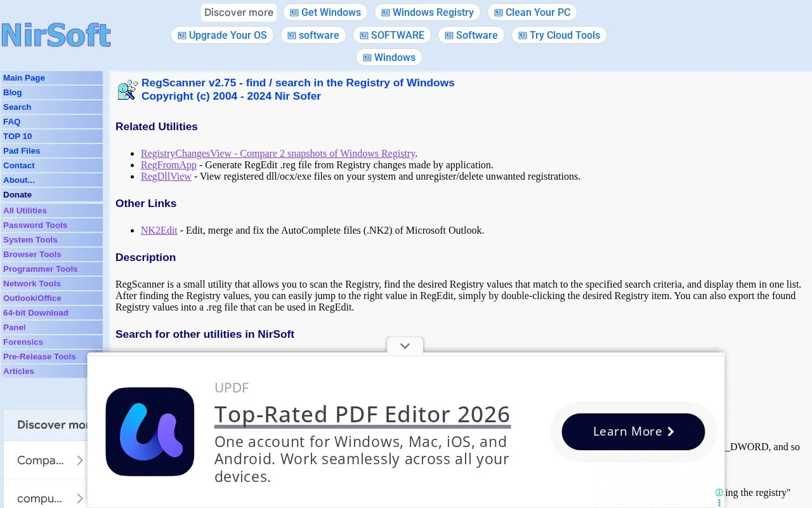Open All Utilities in sidebar
Viewport: 812px width, 508px height.
click(52, 211)
